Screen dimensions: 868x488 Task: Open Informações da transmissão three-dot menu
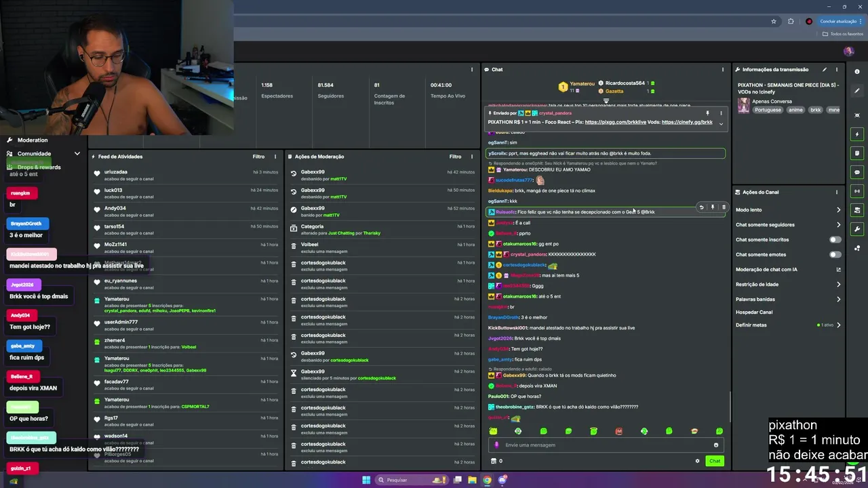pos(837,69)
